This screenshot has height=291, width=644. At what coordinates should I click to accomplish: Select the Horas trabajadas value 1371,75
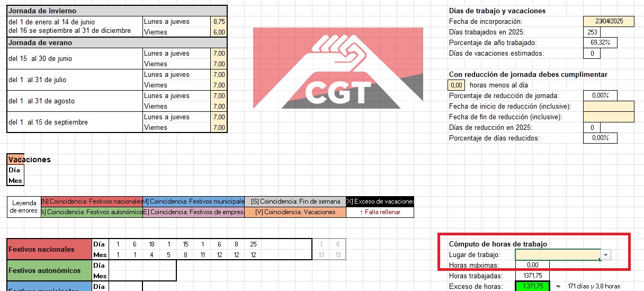pyautogui.click(x=533, y=276)
